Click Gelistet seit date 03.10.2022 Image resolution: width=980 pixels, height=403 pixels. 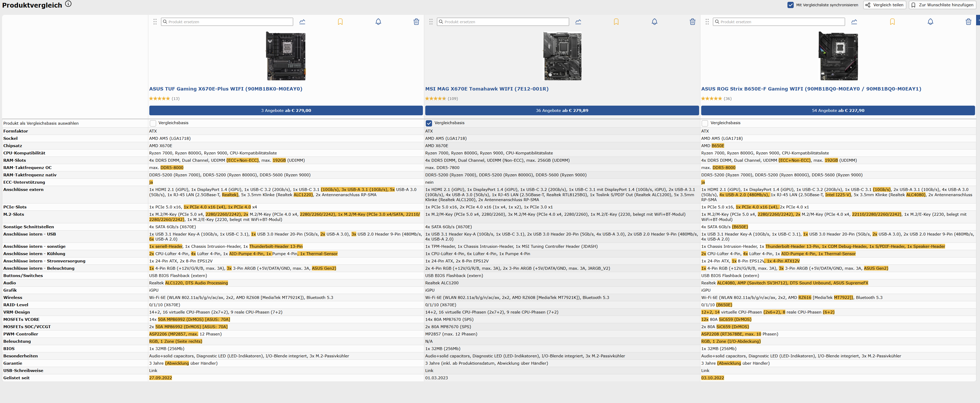click(x=713, y=378)
